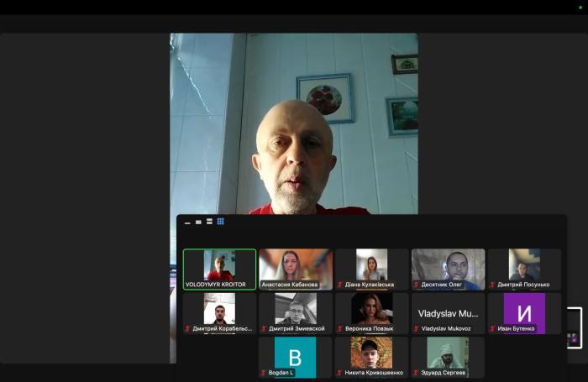This screenshot has width=588, height=382.
Task: Select Дмитрий Посунько's video thumbnail
Action: point(524,265)
